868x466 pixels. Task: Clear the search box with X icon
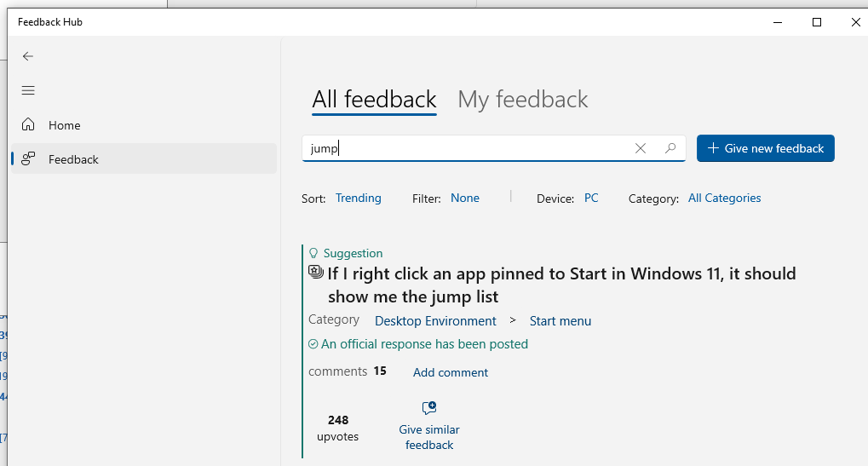641,148
